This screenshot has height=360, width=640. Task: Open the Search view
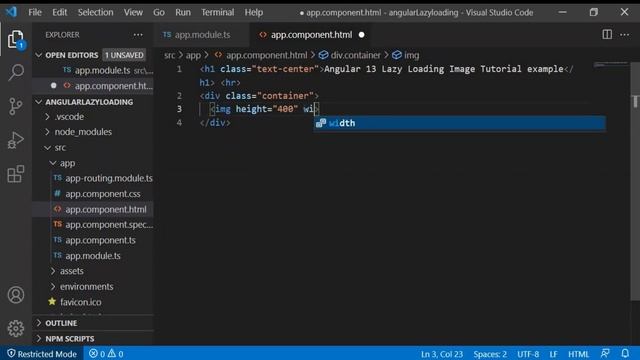pyautogui.click(x=16, y=72)
